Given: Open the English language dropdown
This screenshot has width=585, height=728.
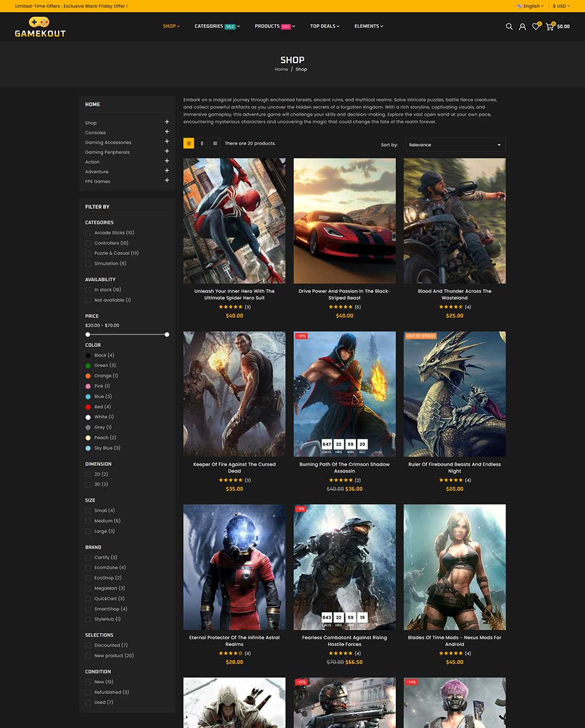Looking at the screenshot, I should [x=530, y=6].
